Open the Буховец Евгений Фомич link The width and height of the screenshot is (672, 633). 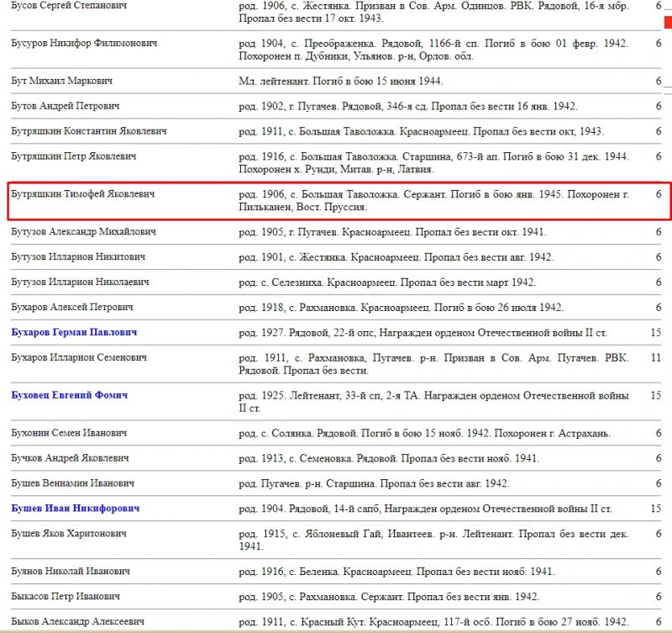click(70, 395)
